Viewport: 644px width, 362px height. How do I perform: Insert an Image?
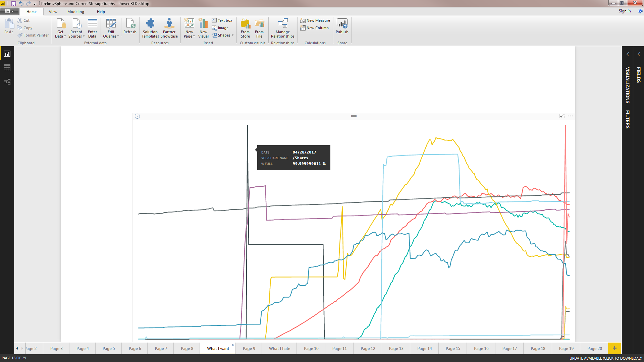220,28
